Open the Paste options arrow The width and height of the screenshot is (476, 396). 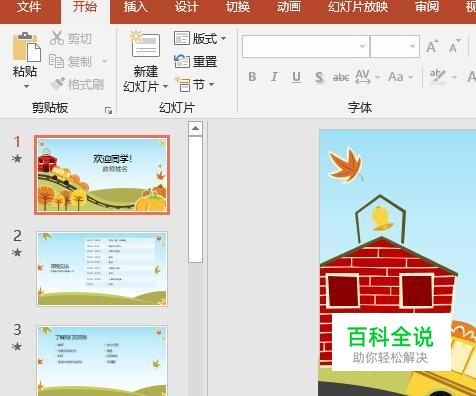26,86
